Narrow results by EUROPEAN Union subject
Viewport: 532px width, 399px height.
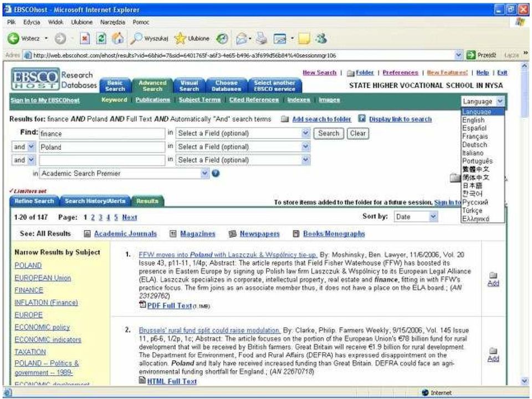(43, 278)
